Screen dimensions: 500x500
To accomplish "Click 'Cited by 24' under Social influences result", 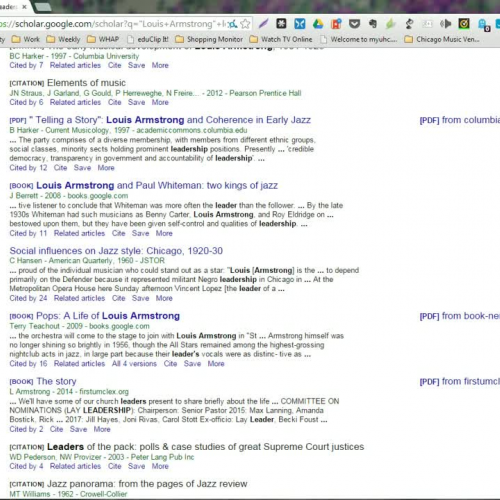I will (x=28, y=298).
